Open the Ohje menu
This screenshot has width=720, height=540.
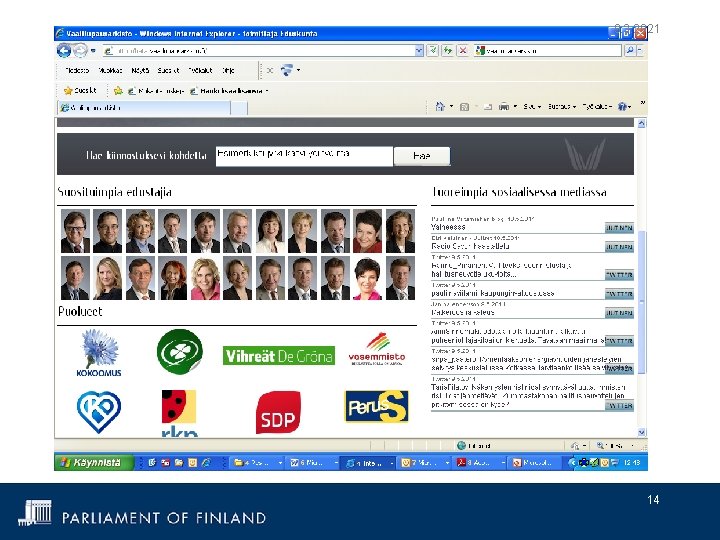(x=228, y=70)
